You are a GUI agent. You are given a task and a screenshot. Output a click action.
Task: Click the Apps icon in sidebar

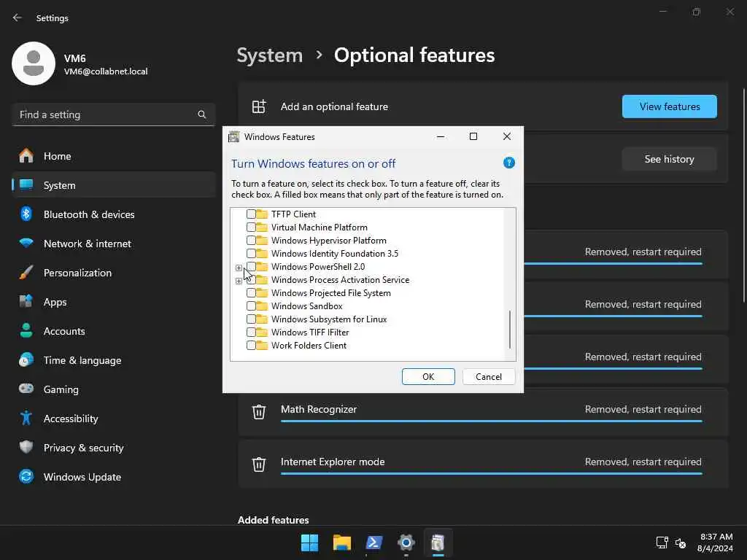26,301
